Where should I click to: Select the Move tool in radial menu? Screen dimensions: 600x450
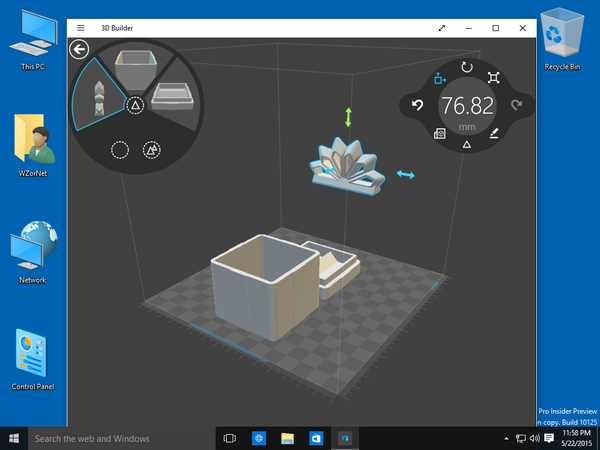440,78
